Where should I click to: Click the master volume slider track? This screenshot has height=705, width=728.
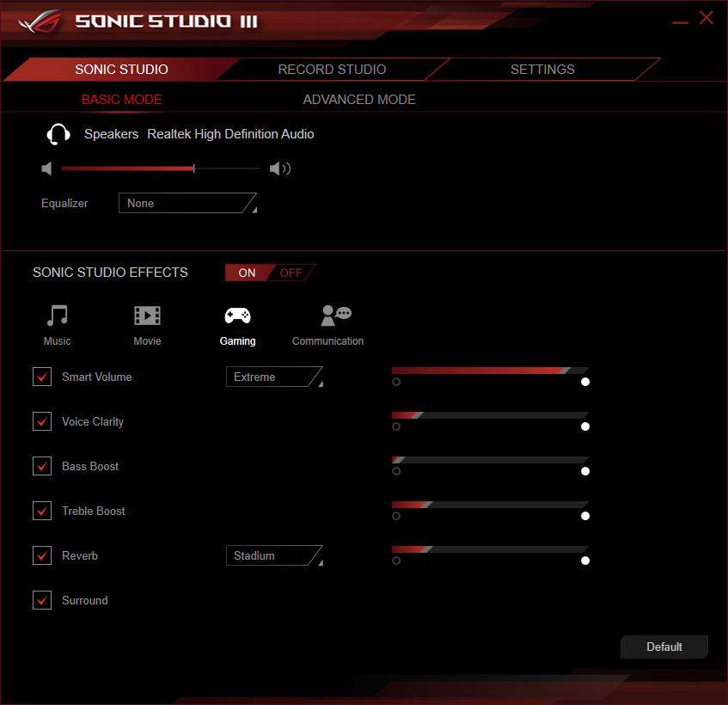click(161, 169)
